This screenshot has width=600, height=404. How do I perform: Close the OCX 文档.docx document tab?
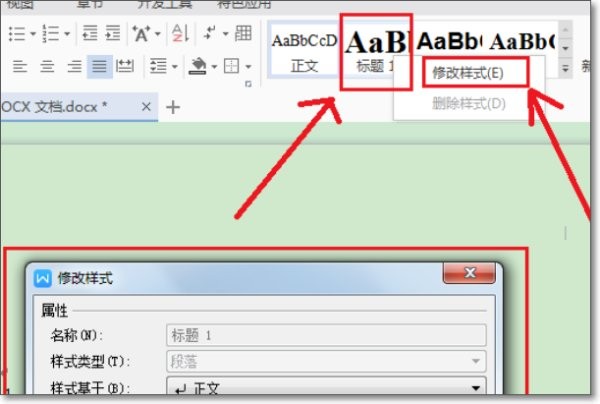click(146, 106)
